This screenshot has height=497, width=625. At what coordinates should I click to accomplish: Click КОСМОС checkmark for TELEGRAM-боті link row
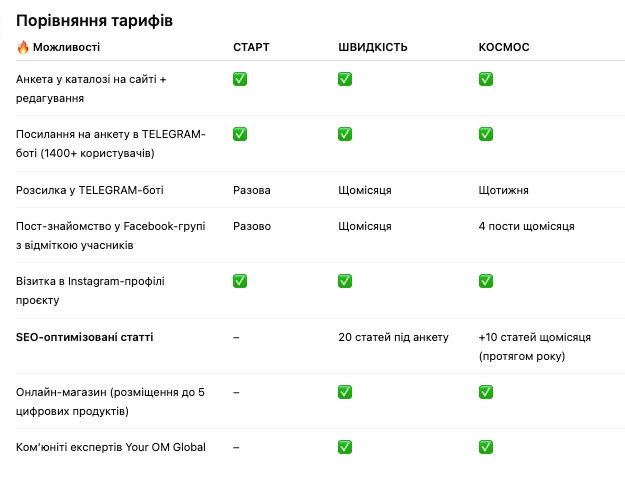[486, 134]
